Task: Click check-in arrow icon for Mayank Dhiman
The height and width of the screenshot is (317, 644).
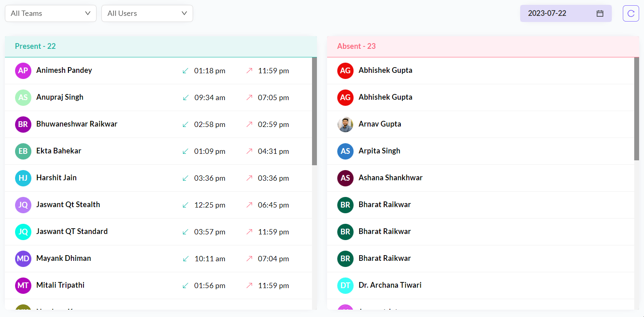Action: (185, 259)
